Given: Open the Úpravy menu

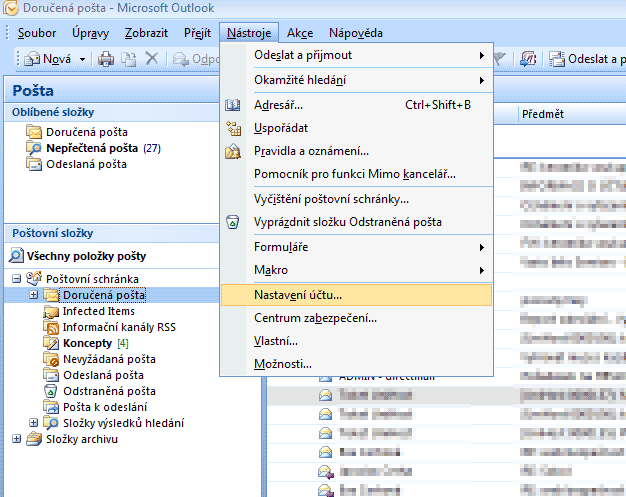Looking at the screenshot, I should pos(90,33).
